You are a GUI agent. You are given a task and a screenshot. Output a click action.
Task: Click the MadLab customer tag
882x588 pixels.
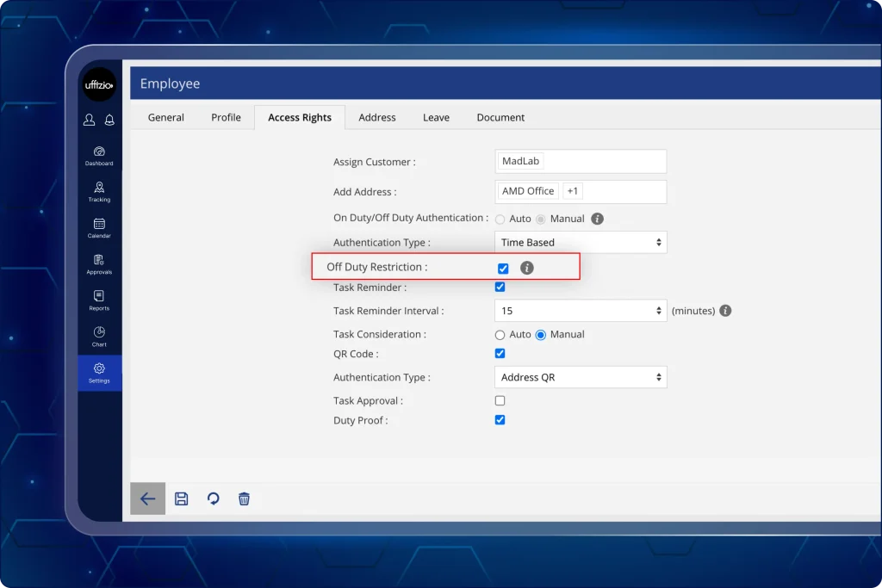[x=520, y=161]
